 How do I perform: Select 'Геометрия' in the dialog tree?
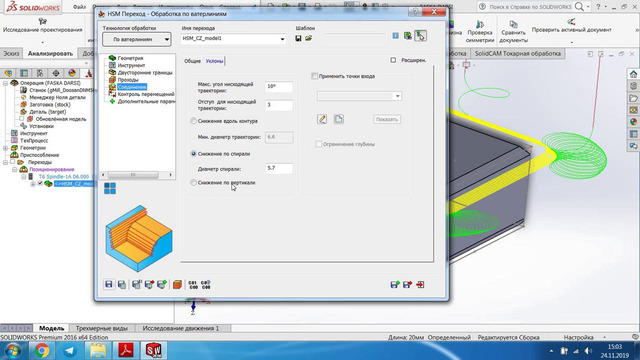130,58
